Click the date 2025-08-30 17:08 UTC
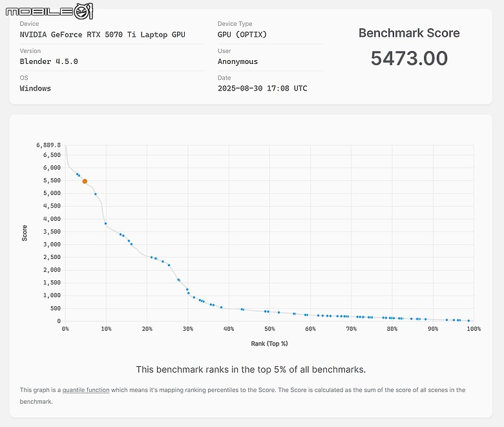This screenshot has height=427, width=504. coord(262,89)
